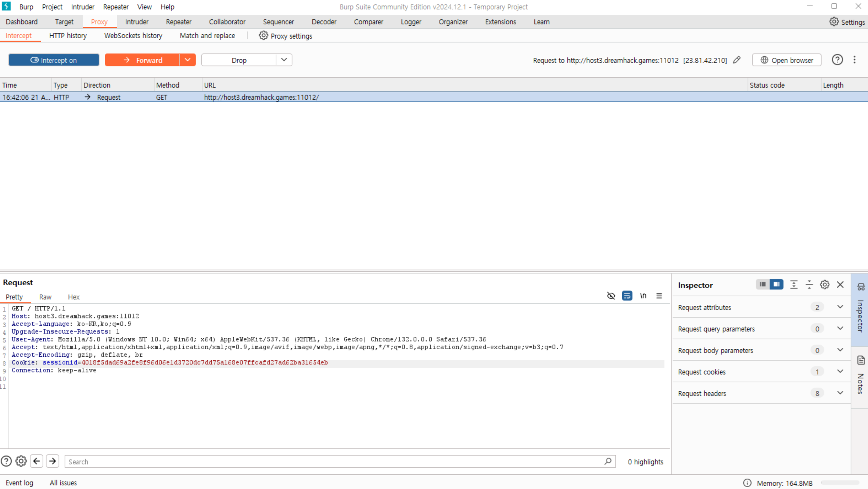868x489 pixels.
Task: Open the Forward button dropdown arrow
Action: click(x=187, y=60)
